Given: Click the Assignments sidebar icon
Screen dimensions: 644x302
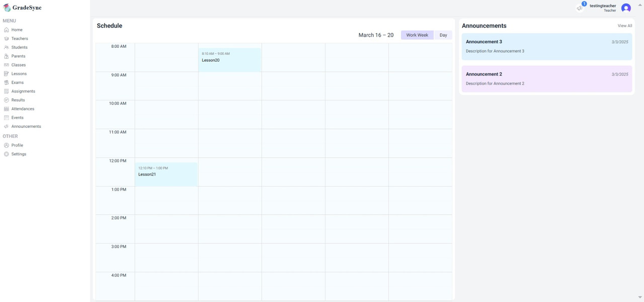Looking at the screenshot, I should pyautogui.click(x=7, y=92).
